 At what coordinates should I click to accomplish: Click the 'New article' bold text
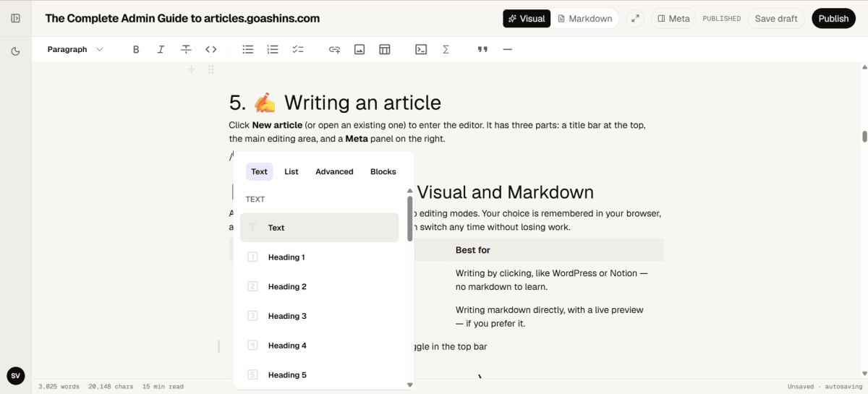(277, 125)
